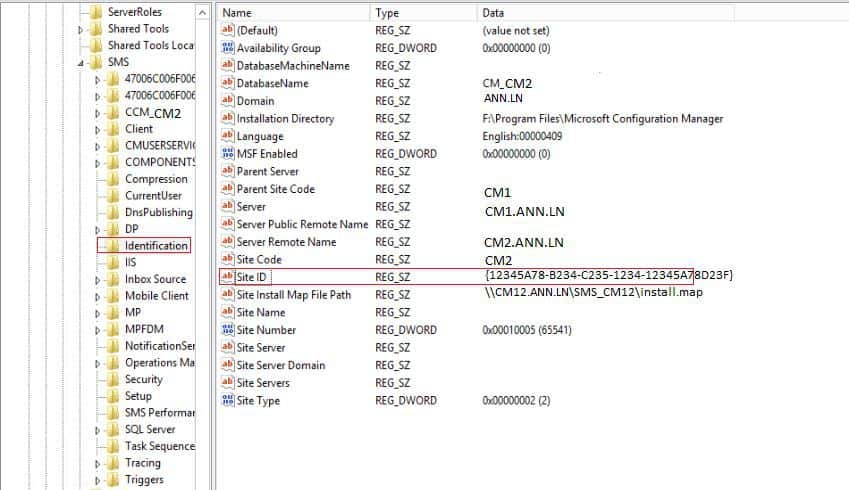Expand the CCM_CM2 key

97,114
